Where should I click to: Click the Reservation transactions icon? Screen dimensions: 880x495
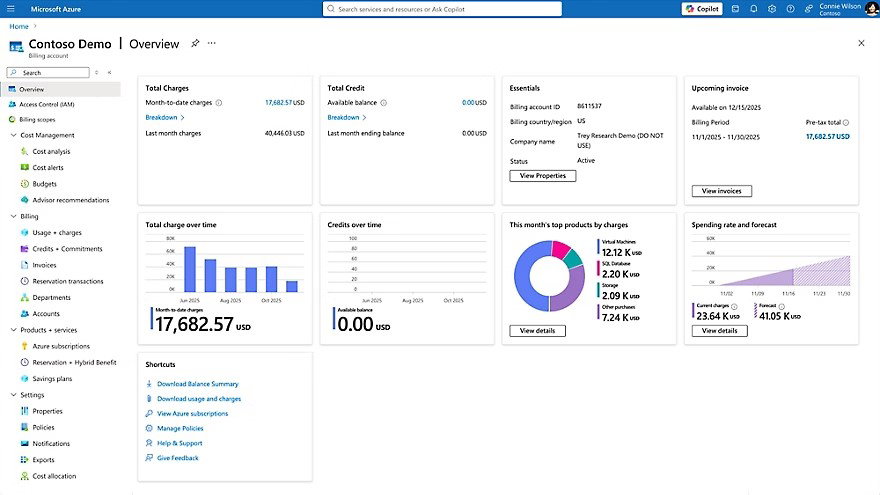[x=25, y=281]
